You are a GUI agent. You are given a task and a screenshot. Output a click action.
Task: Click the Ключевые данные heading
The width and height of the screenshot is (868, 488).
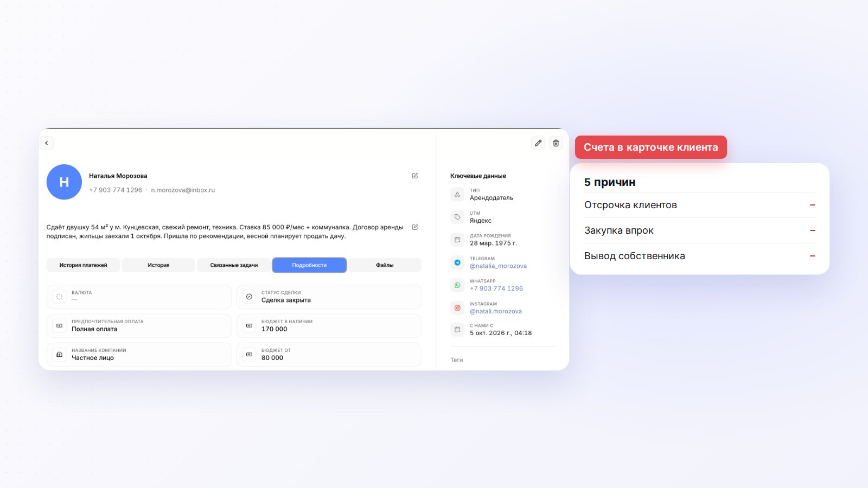tap(478, 176)
